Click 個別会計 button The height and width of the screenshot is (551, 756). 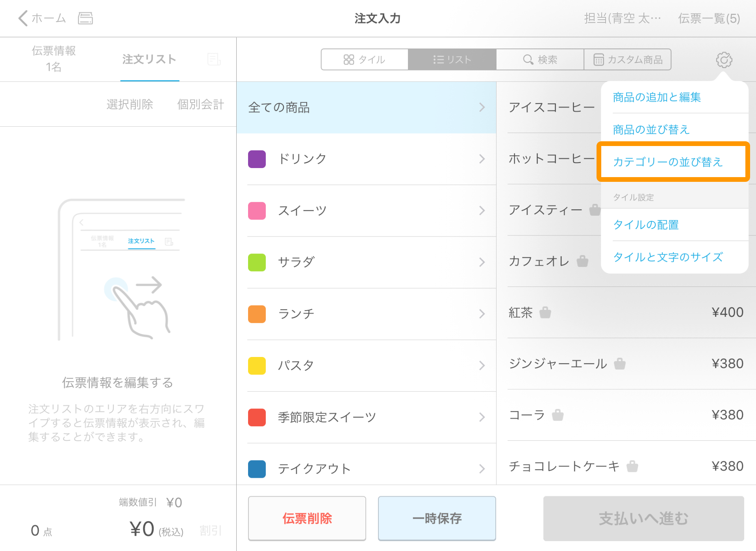pos(200,104)
